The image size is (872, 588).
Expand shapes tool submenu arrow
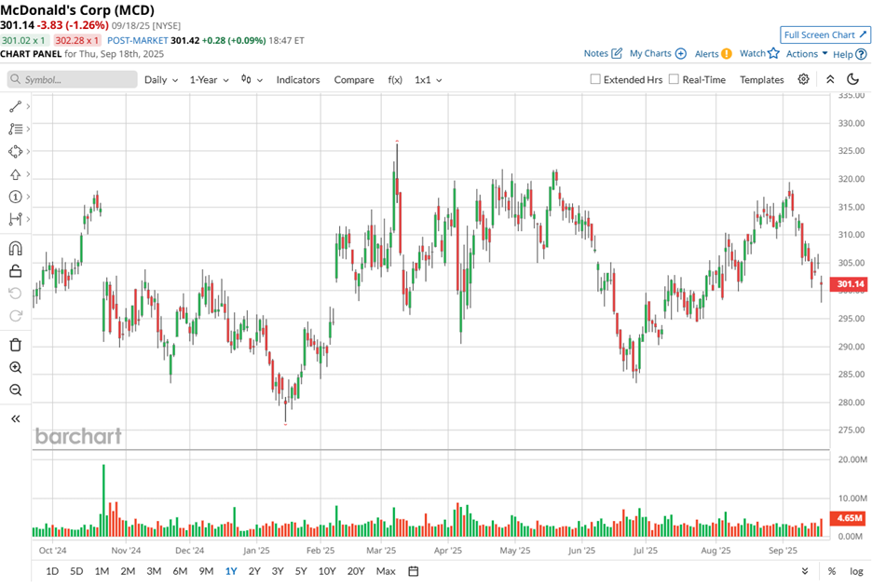pyautogui.click(x=28, y=151)
